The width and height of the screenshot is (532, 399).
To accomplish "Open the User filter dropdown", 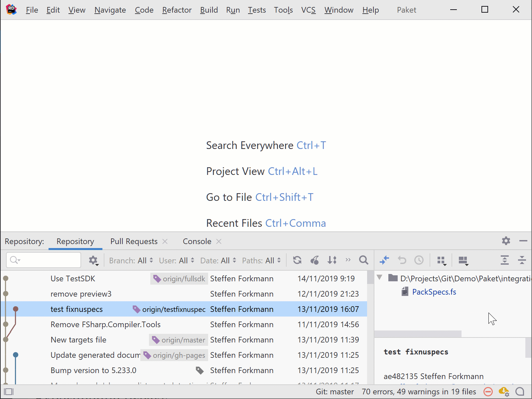I will [177, 261].
